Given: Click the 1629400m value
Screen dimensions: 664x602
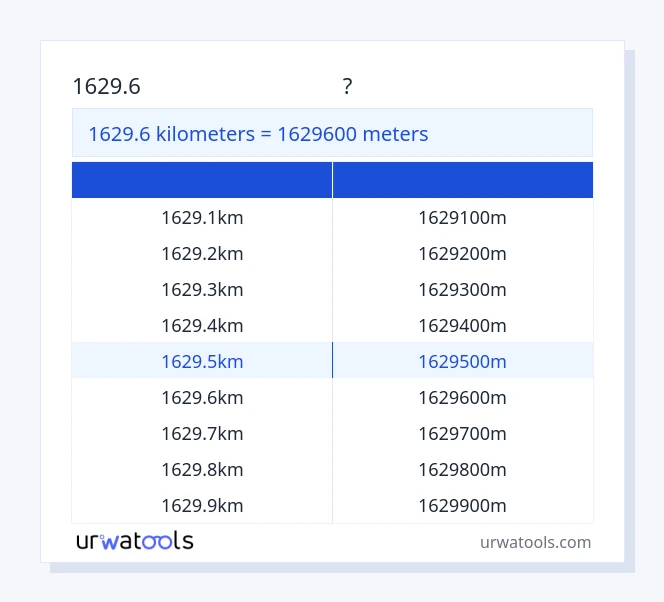Looking at the screenshot, I should (462, 325).
